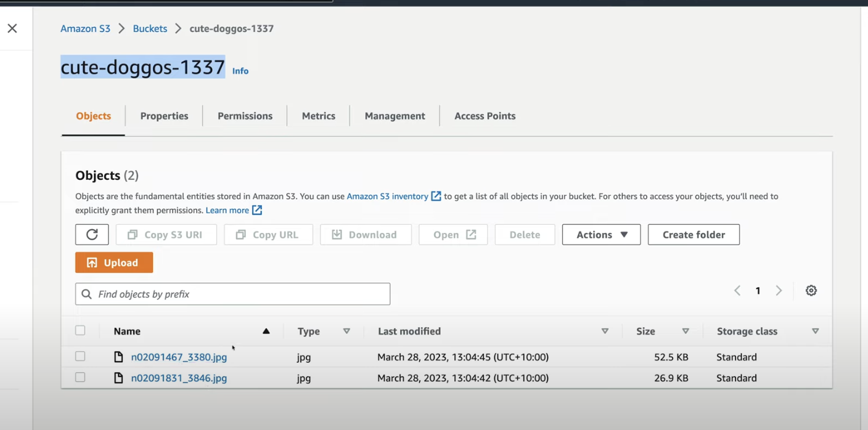Click the Type column sort arrow
This screenshot has height=430, width=868.
(x=346, y=331)
